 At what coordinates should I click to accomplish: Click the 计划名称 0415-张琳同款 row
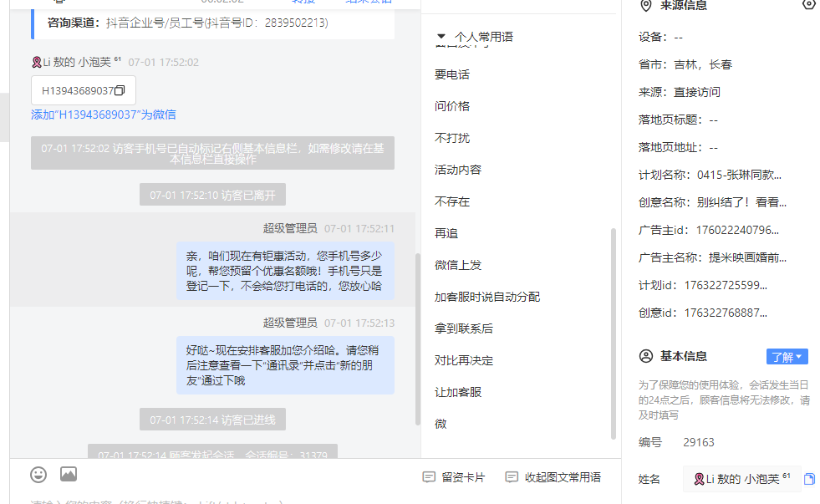point(710,176)
